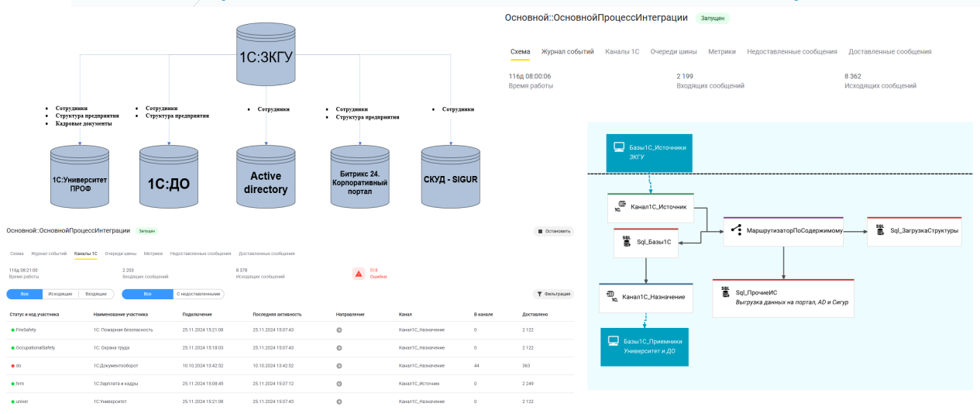Click the Доставлено column header
Screen dimensions: 980x414
(x=535, y=314)
